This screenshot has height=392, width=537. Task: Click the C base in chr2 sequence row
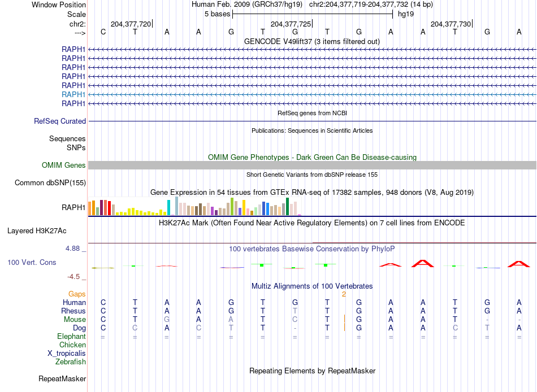click(103, 32)
